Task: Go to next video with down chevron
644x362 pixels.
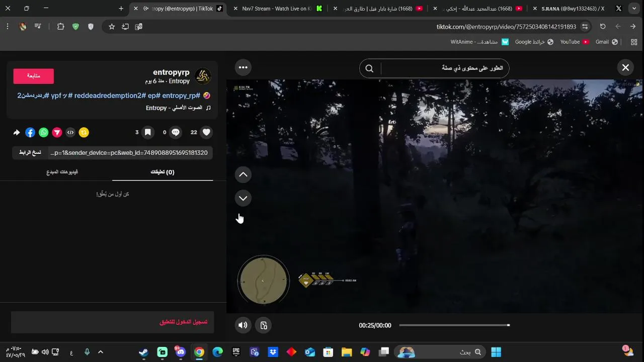Action: click(x=243, y=198)
